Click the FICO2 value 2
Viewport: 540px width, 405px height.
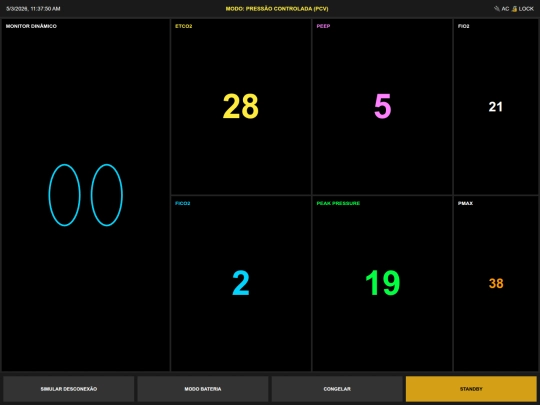[x=241, y=283]
